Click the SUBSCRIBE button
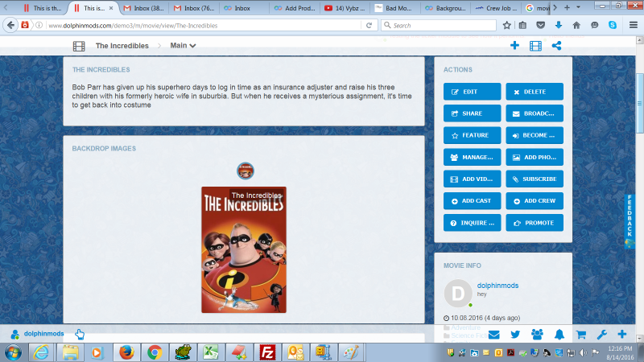The width and height of the screenshot is (644, 362). coord(535,179)
